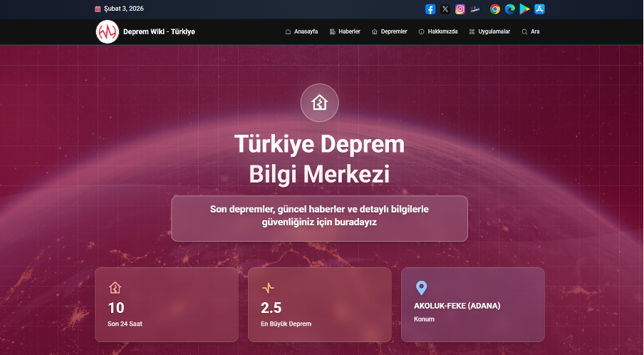Click the 'Son depremler, güncel haberler' subtitle box
This screenshot has width=644, height=355.
click(x=320, y=219)
